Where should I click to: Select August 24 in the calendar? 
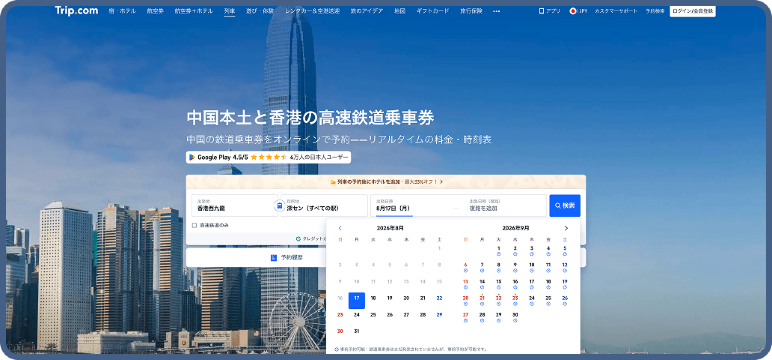coord(356,315)
